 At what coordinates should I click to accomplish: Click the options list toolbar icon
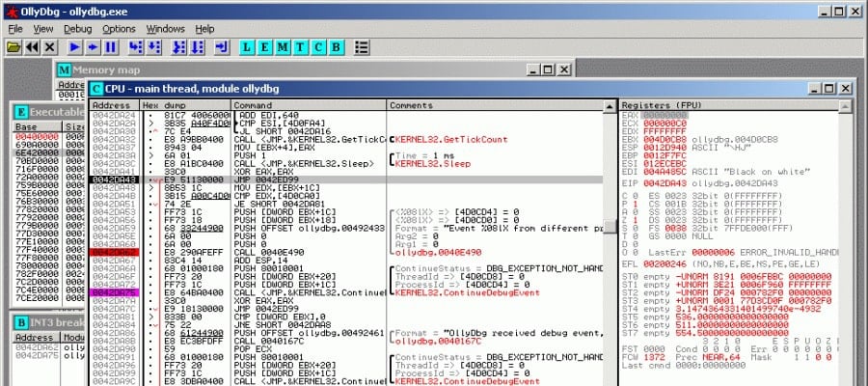[362, 47]
